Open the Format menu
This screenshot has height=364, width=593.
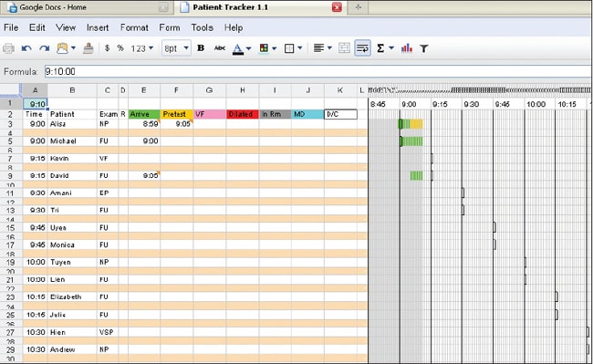[x=134, y=27]
